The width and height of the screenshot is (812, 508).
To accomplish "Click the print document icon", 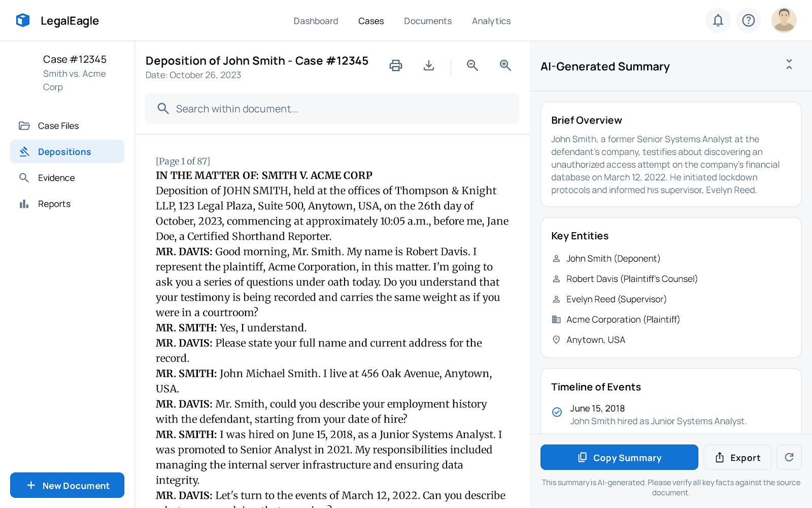I will 396,66.
